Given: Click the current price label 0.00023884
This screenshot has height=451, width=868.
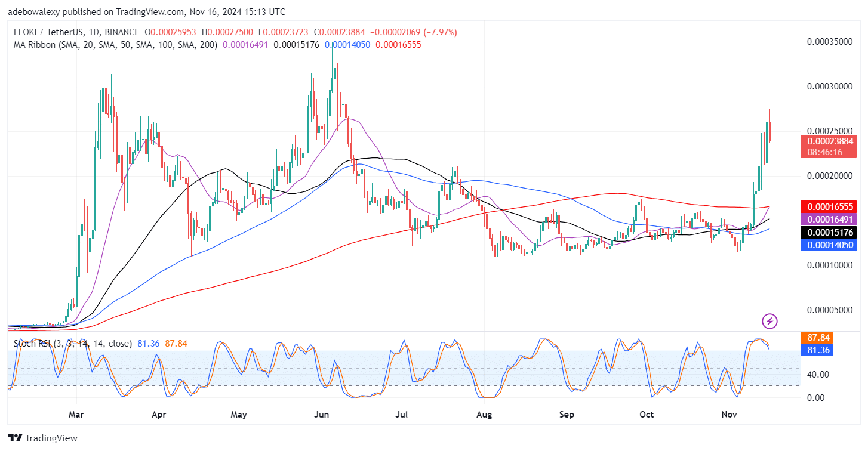Looking at the screenshot, I should [x=830, y=141].
